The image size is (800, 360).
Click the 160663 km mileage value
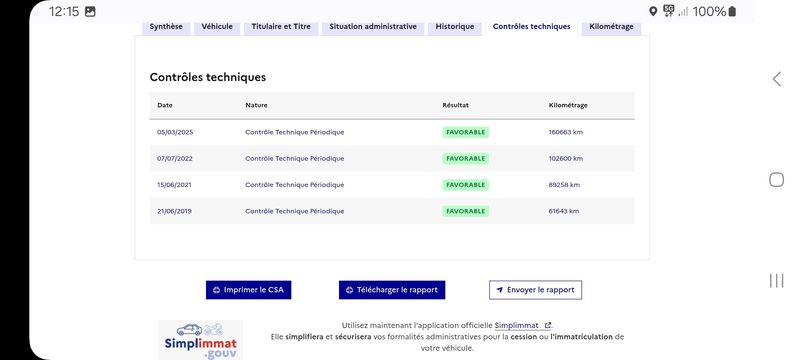565,132
